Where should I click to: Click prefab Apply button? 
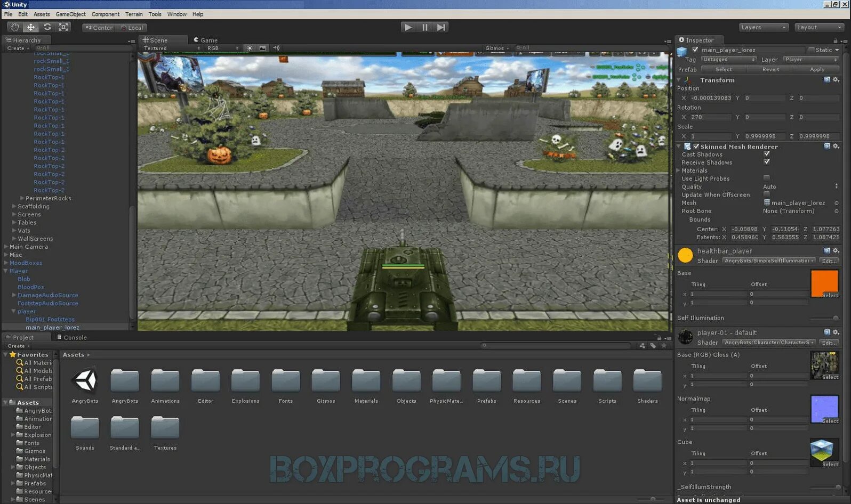[x=817, y=69]
